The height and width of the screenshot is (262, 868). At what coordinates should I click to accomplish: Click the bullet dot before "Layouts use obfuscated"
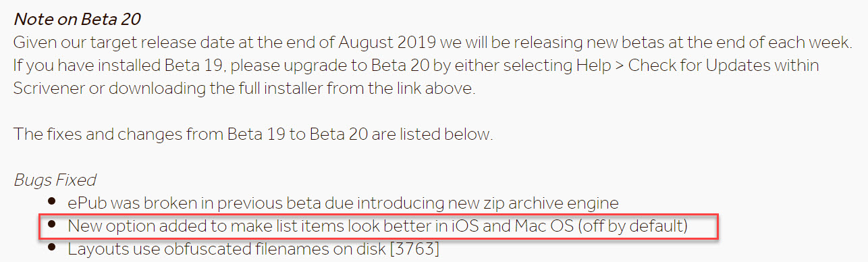tap(52, 248)
